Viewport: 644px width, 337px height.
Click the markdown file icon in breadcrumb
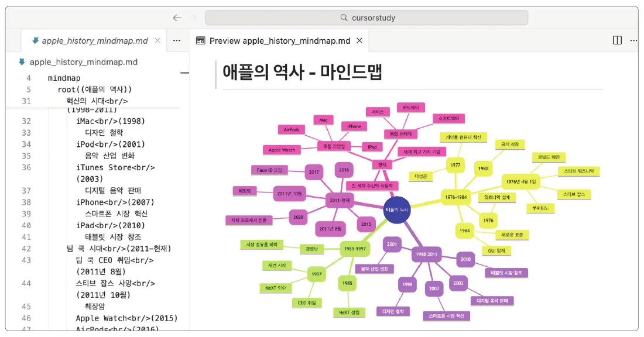[x=22, y=62]
